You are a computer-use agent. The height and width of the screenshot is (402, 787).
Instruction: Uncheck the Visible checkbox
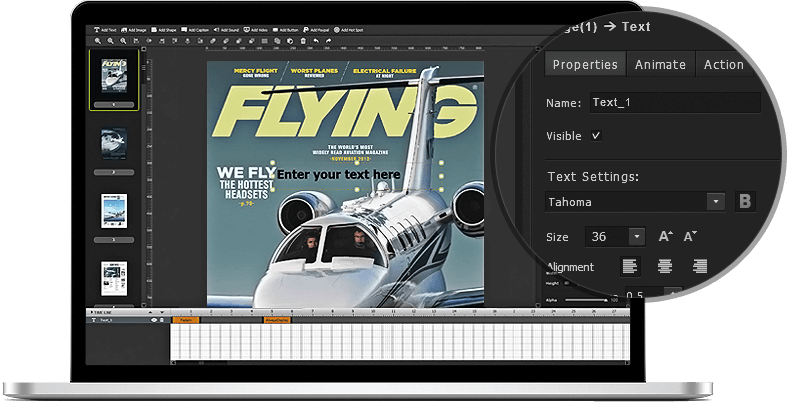pyautogui.click(x=596, y=136)
